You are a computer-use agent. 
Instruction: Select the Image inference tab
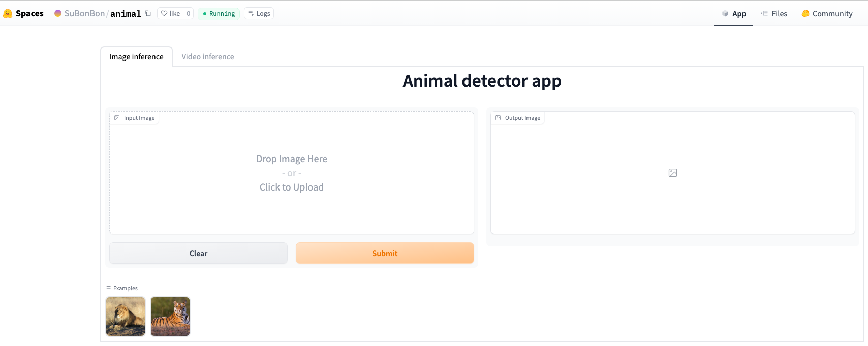pos(136,57)
